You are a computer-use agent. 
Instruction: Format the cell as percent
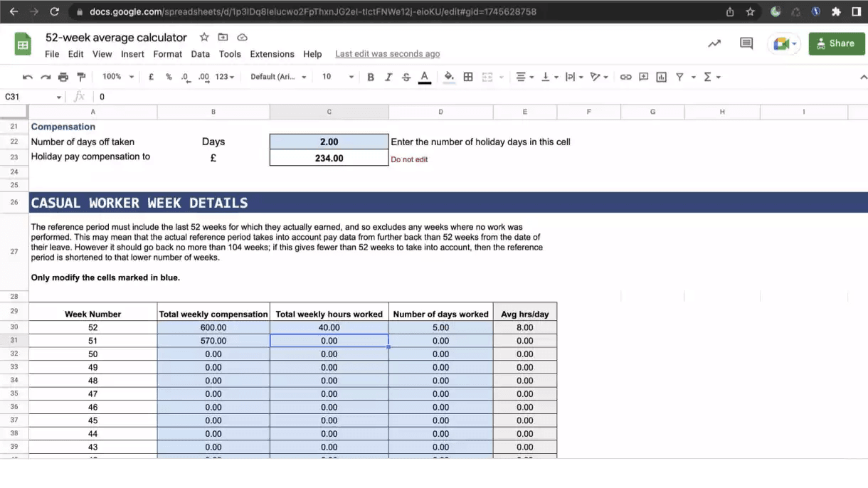(x=169, y=77)
